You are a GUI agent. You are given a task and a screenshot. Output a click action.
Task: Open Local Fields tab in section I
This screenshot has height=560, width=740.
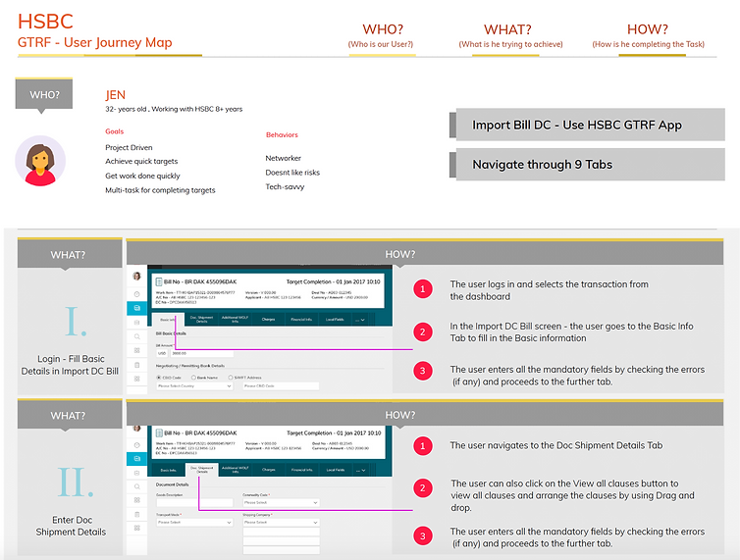click(x=335, y=320)
